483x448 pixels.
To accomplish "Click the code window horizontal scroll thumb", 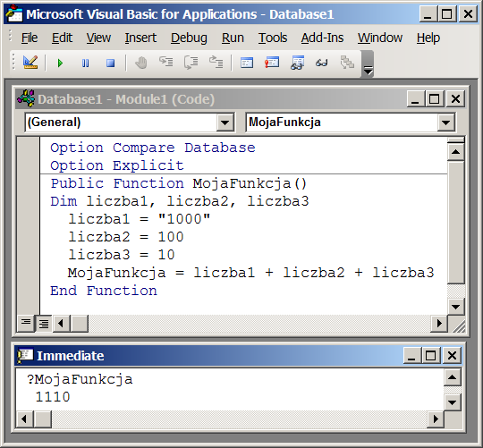I will 80,323.
